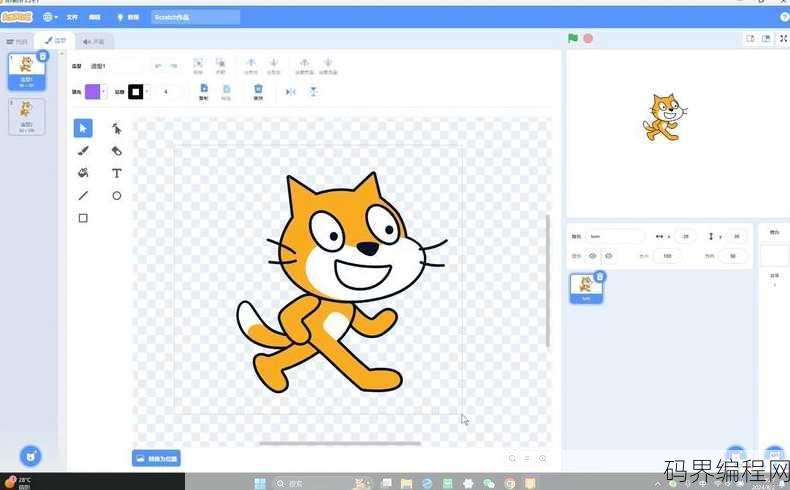This screenshot has height=490, width=790.
Task: Click the black outline color swatch
Action: coord(136,92)
